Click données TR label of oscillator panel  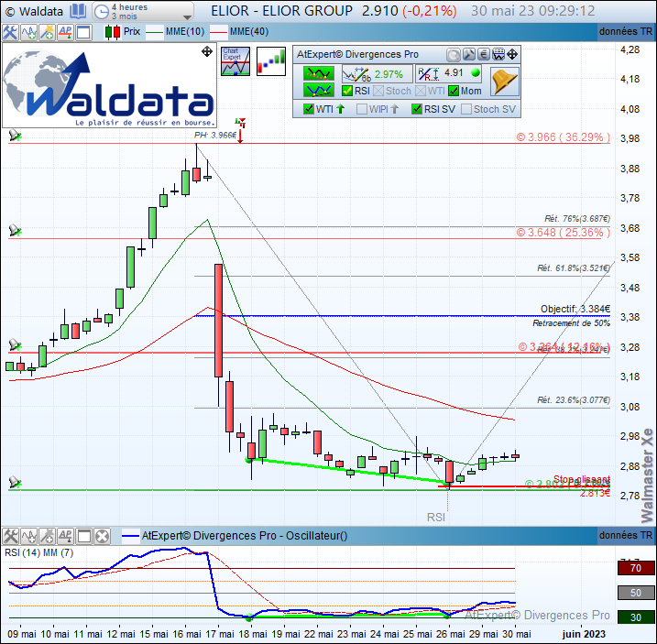click(626, 536)
